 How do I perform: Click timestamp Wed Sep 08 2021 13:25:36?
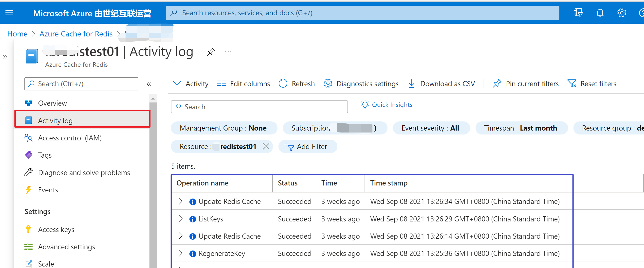tap(465, 253)
